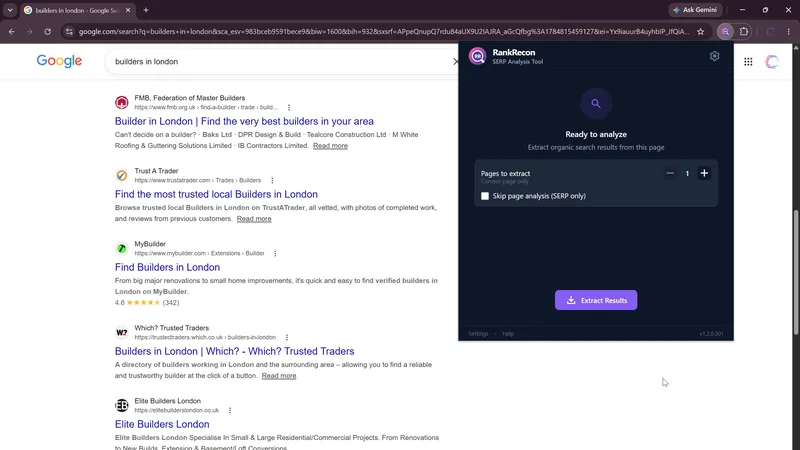Click the RankRecon logo icon

478,56
